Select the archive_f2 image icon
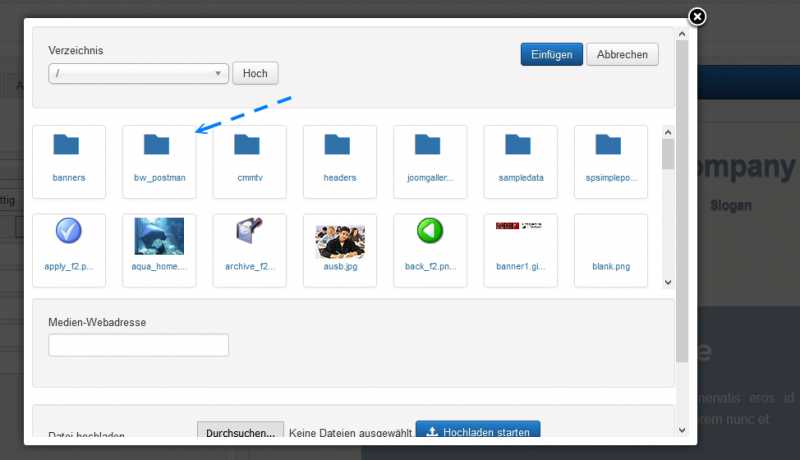Image resolution: width=800 pixels, height=460 pixels. [249, 233]
